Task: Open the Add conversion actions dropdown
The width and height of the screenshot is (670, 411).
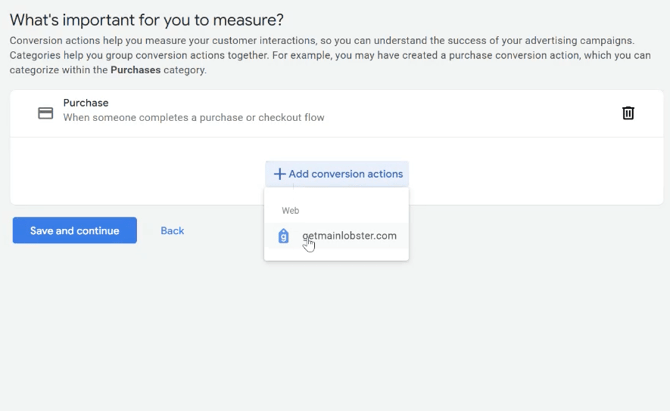Action: point(337,174)
